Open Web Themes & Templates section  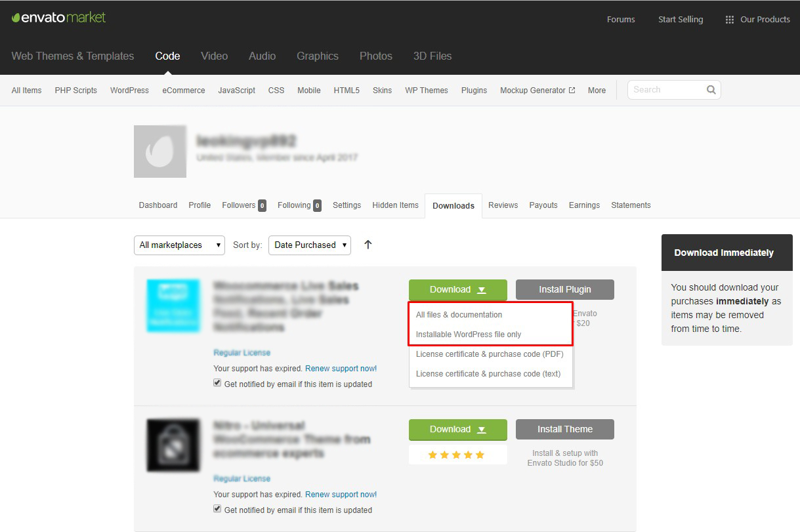point(73,56)
